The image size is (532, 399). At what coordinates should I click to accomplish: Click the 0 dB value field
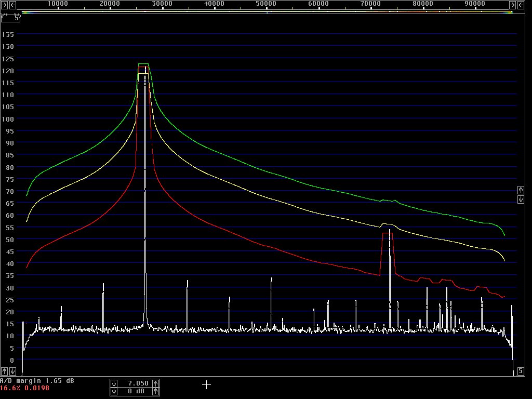click(135, 392)
